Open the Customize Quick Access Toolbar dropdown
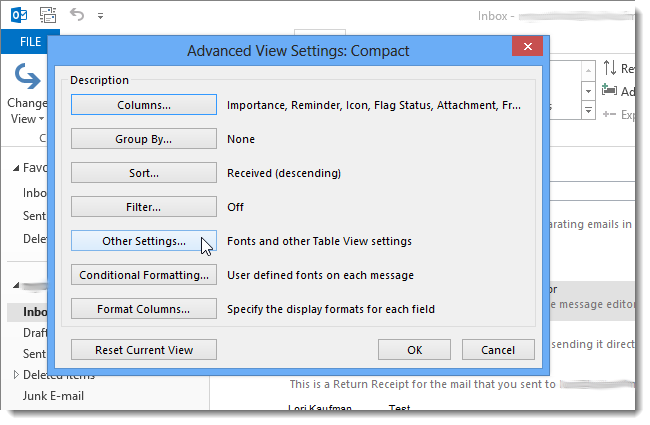 coord(100,16)
